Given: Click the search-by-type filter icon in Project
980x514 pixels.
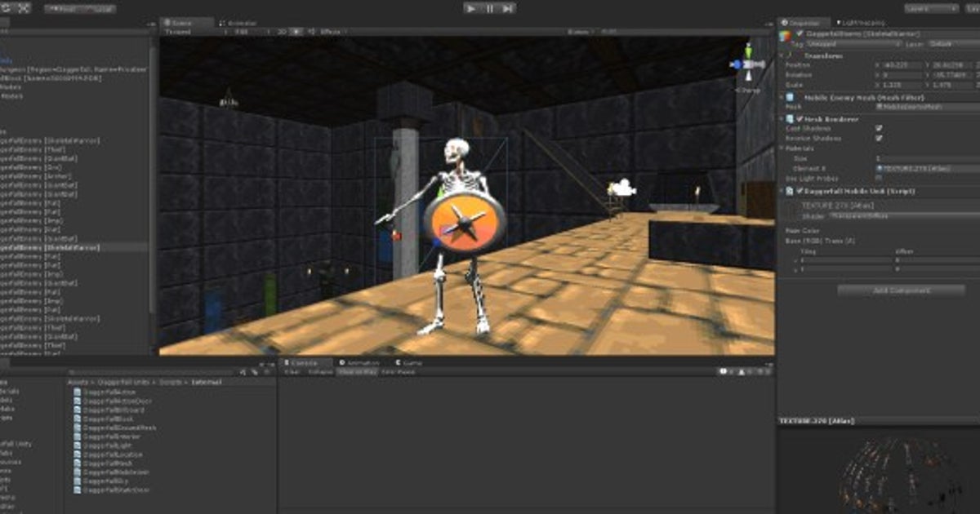Looking at the screenshot, I should click(243, 372).
